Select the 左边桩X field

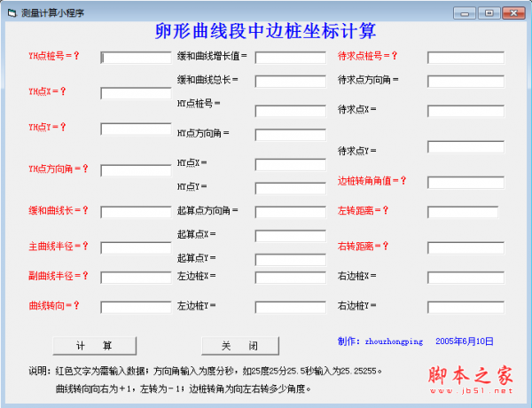pyautogui.click(x=291, y=278)
